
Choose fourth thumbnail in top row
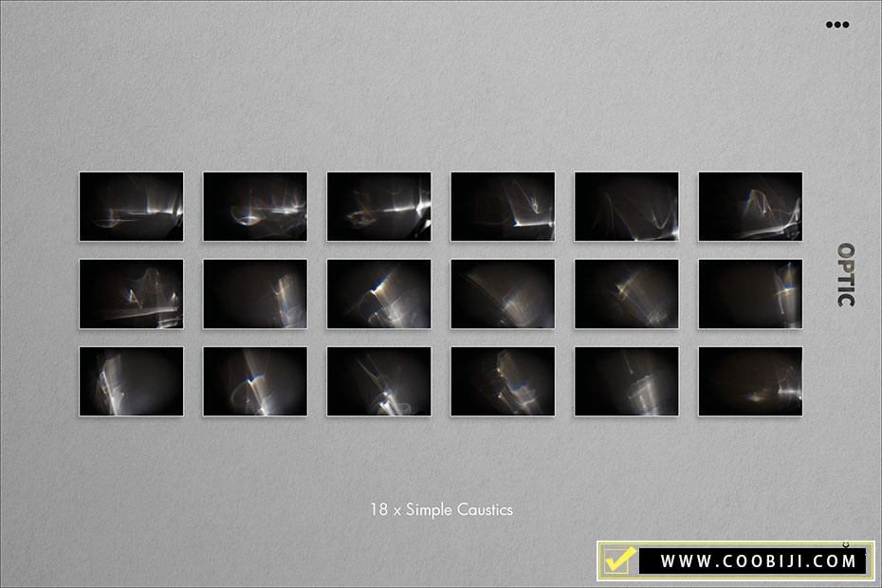click(503, 206)
